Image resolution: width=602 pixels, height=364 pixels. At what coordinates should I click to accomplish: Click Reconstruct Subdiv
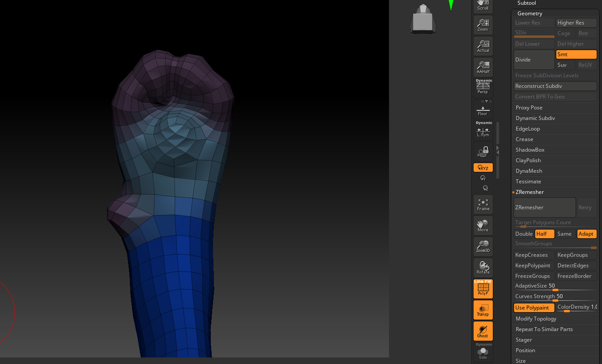point(555,86)
